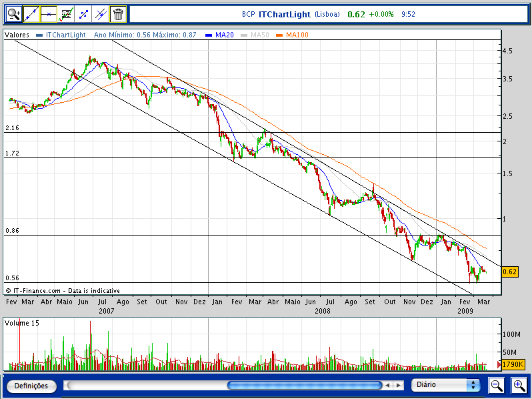
Task: Click the 2009 year label on the axis
Action: (x=465, y=311)
